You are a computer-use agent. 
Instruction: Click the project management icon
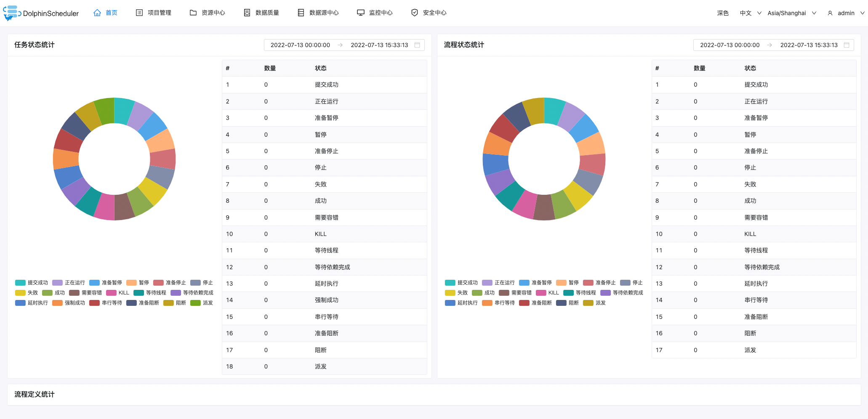139,13
